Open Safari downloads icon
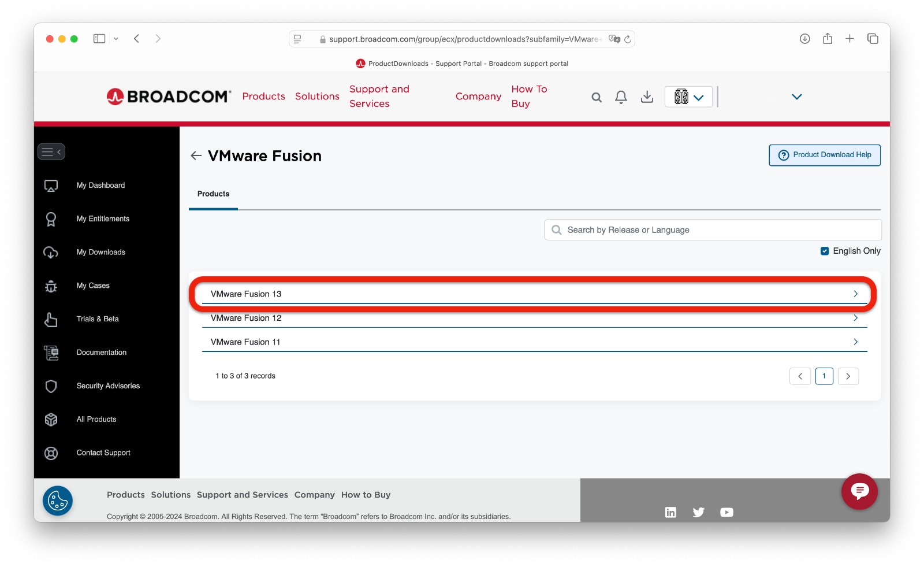Screen dimensions: 924x567 (804, 39)
